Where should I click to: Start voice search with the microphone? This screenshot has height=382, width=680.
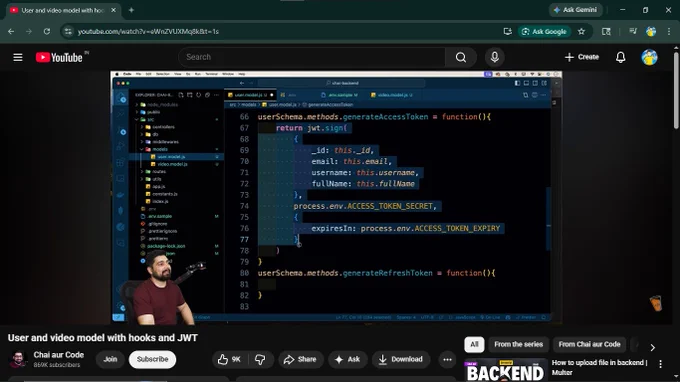(494, 57)
